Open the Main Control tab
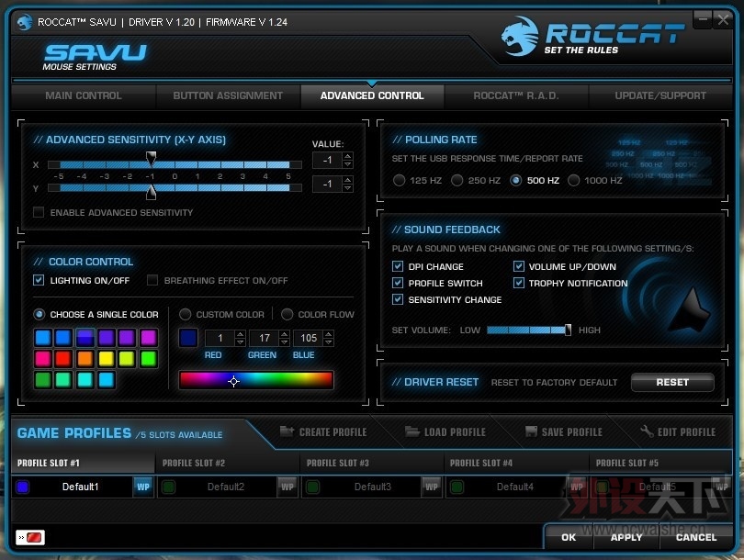 [x=84, y=95]
